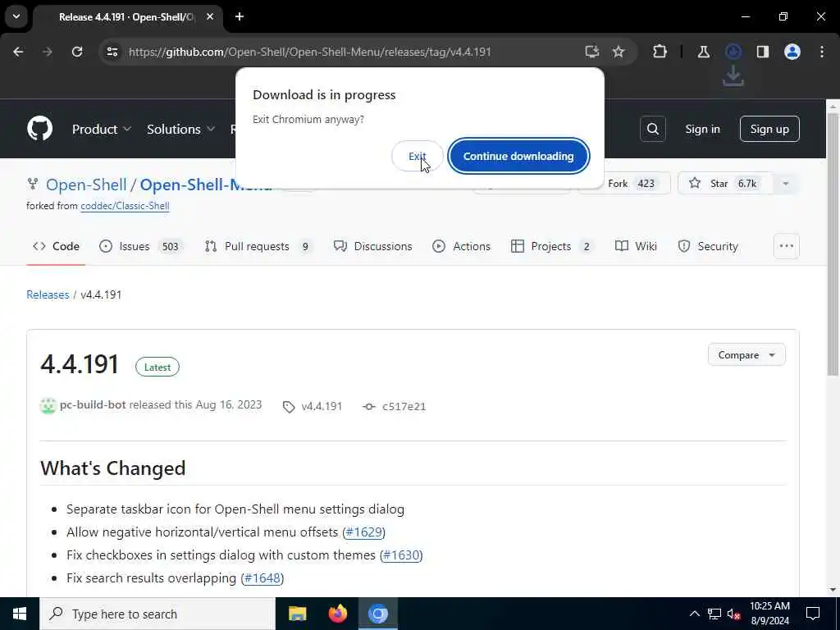Expand the Star lists dropdown arrow
The height and width of the screenshot is (630, 840).
(785, 184)
